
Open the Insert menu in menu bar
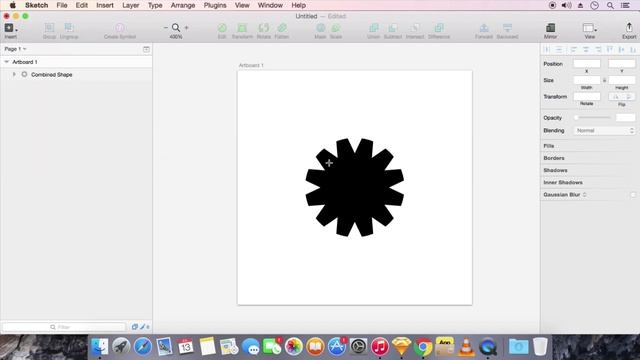pyautogui.click(x=105, y=5)
